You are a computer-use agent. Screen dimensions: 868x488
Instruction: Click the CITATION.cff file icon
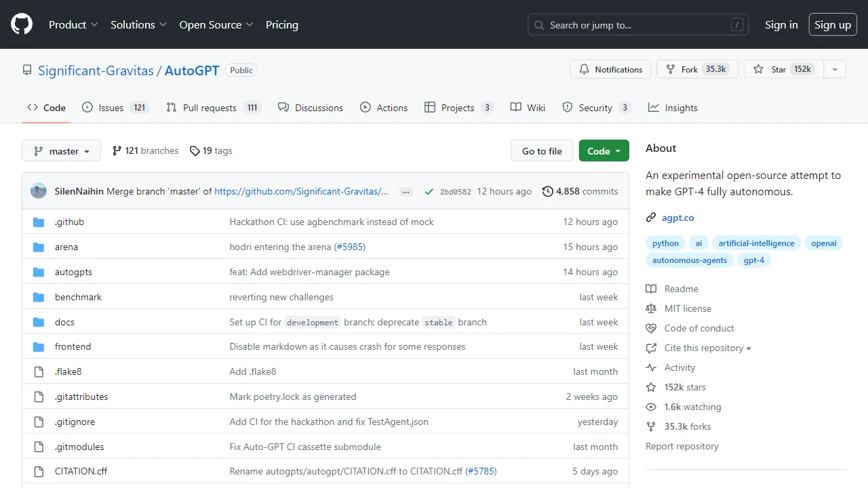pyautogui.click(x=39, y=471)
